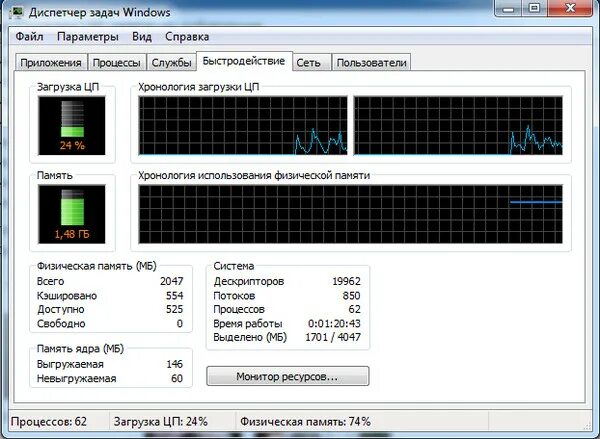Click the Невыгружаемая value 60
The height and width of the screenshot is (439, 600).
click(177, 379)
